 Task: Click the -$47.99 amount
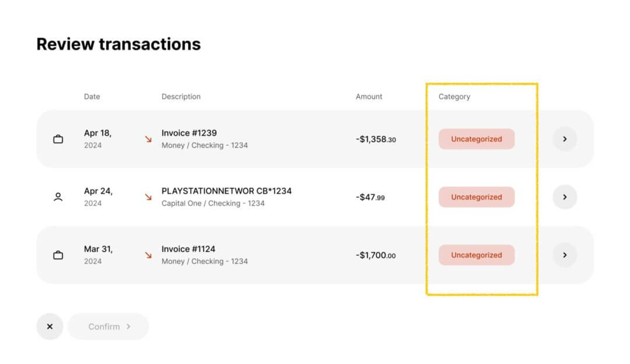(370, 197)
